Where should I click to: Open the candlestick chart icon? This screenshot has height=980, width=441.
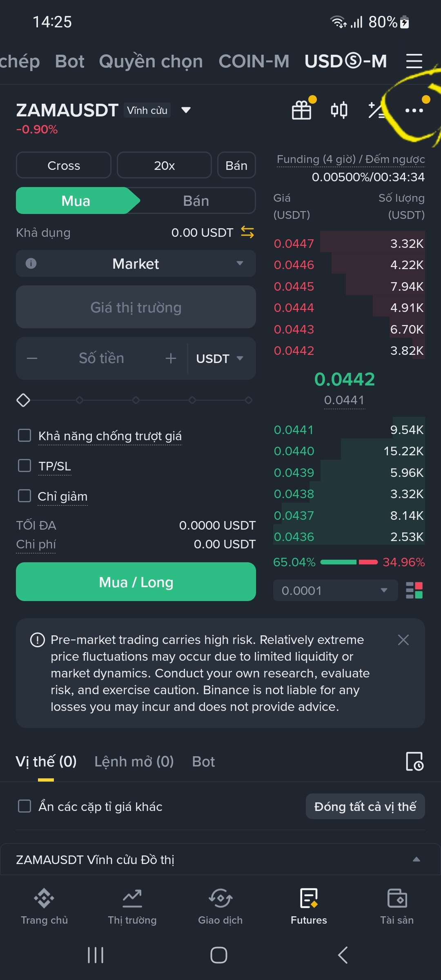click(x=339, y=110)
